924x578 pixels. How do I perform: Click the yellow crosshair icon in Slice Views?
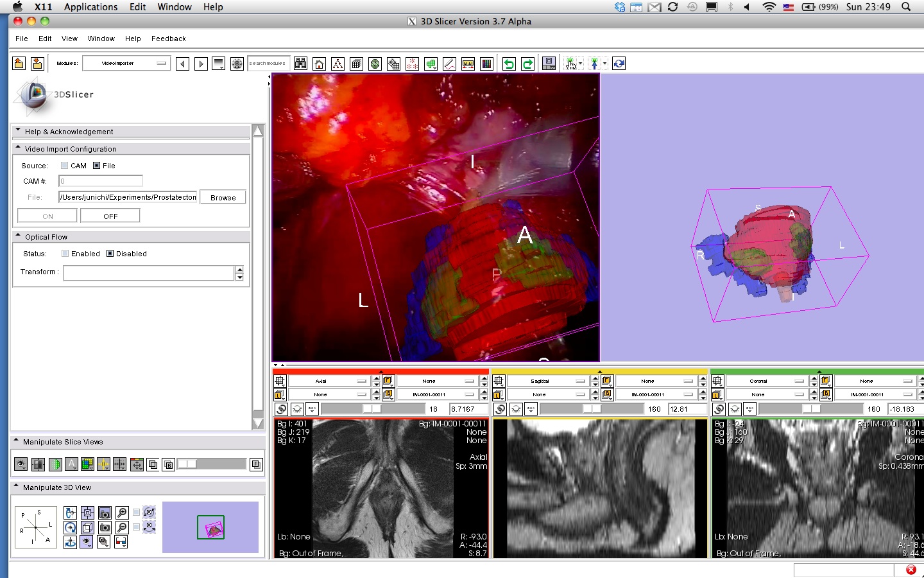tap(103, 464)
